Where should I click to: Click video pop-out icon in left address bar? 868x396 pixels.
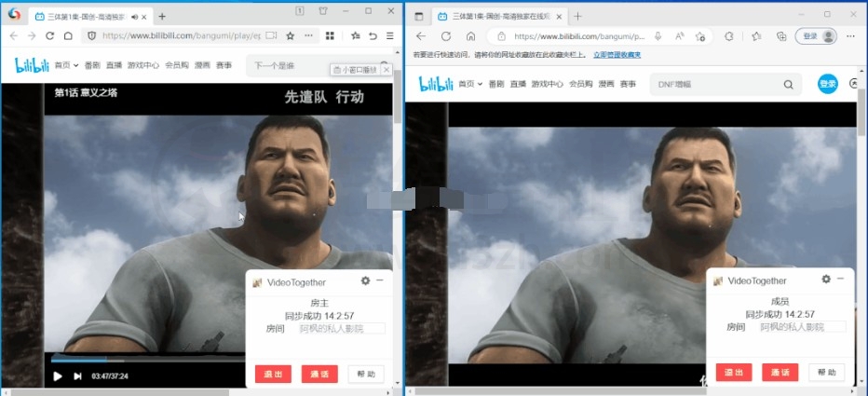271,36
